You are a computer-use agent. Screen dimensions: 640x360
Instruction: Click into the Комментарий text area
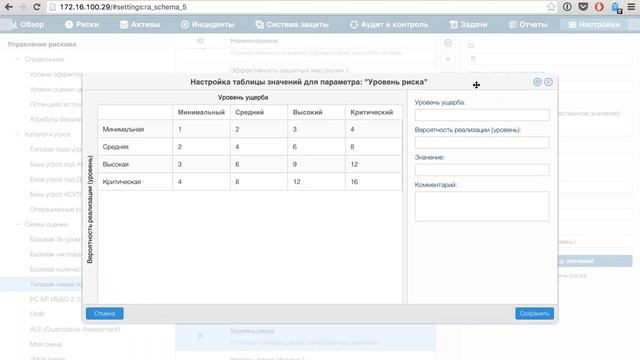coord(482,207)
